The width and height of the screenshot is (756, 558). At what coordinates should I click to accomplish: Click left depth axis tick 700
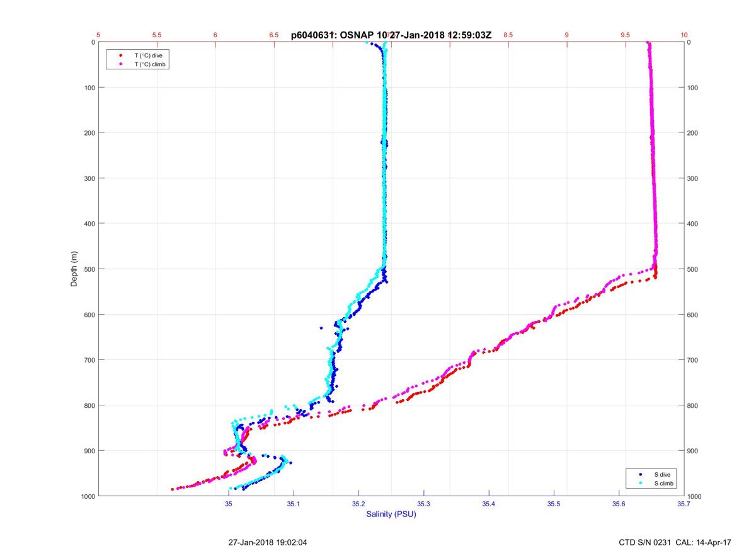click(88, 360)
